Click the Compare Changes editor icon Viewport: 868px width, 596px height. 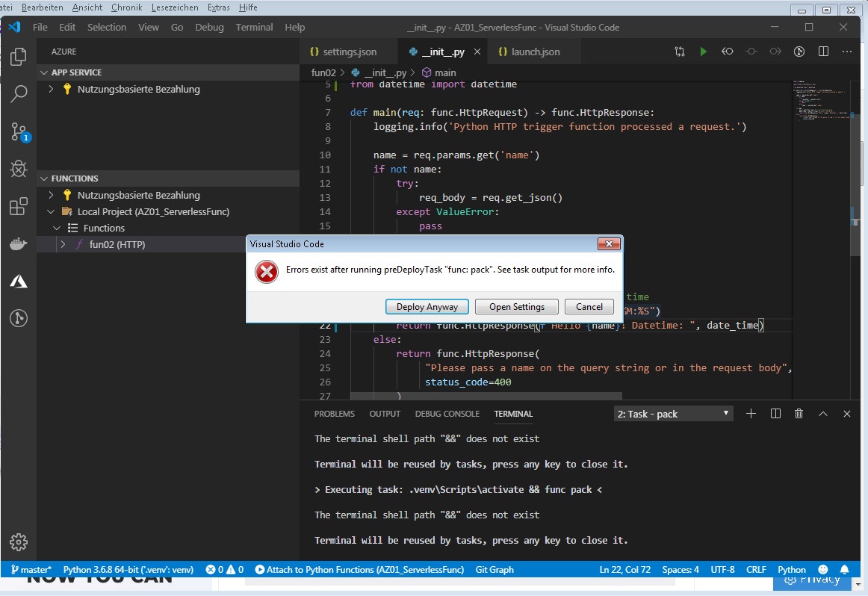click(680, 52)
